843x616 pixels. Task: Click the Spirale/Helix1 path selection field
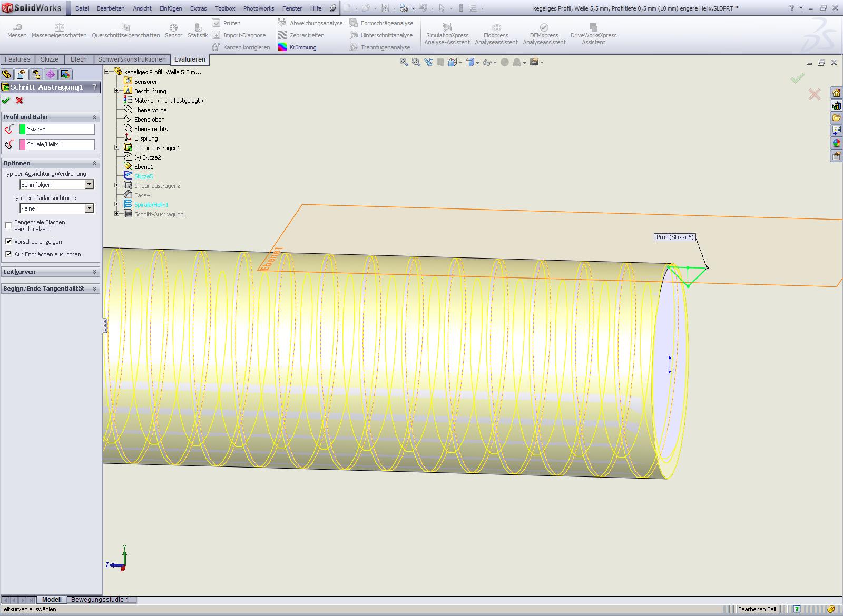tap(60, 144)
